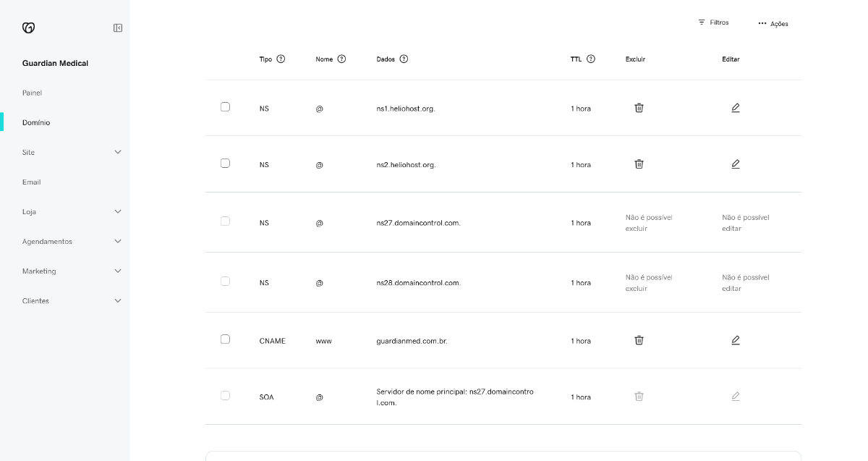Collapse the sidebar with the panel icon

click(118, 28)
